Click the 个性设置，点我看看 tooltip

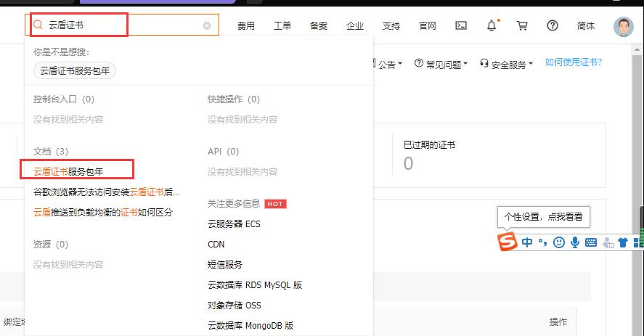[x=543, y=217]
